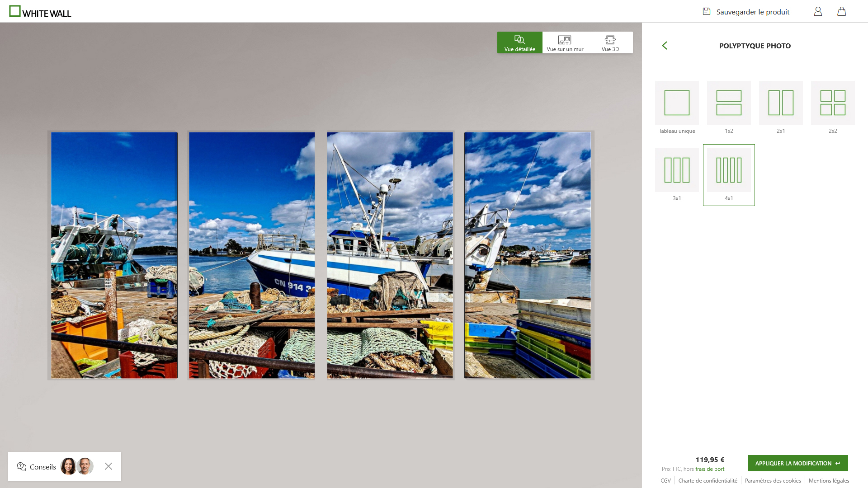868x488 pixels.
Task: Close the Conseils chat widget
Action: pyautogui.click(x=108, y=466)
